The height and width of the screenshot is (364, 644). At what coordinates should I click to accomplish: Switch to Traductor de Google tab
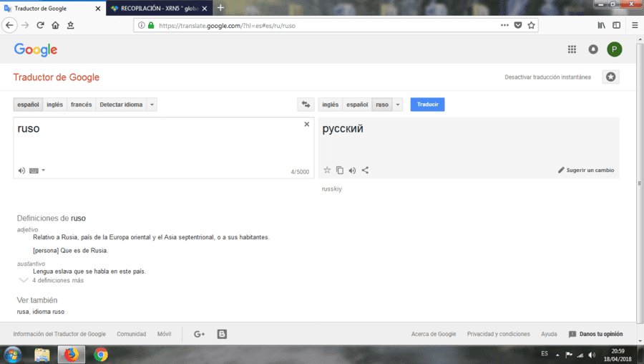[52, 8]
